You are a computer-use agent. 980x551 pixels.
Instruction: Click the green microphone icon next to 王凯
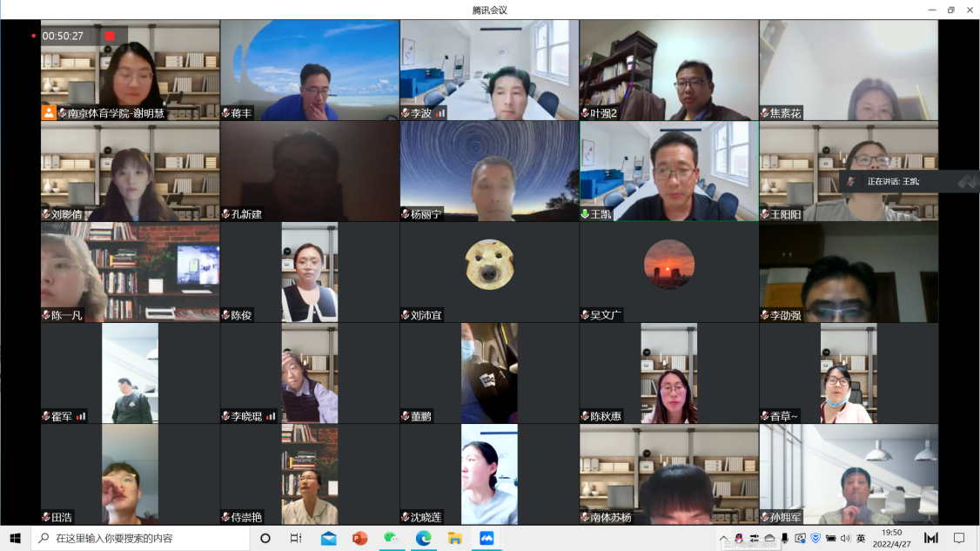coord(586,213)
